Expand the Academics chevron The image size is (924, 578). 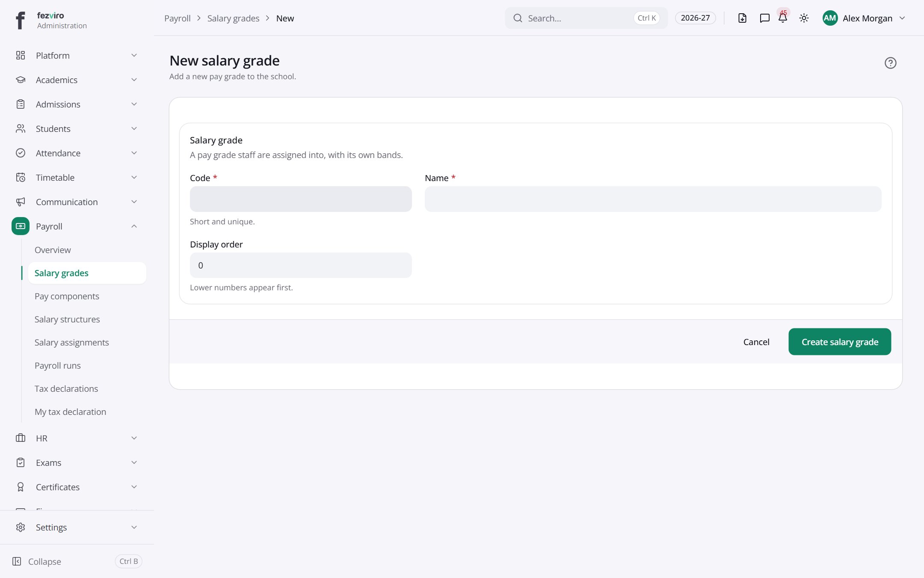(134, 80)
